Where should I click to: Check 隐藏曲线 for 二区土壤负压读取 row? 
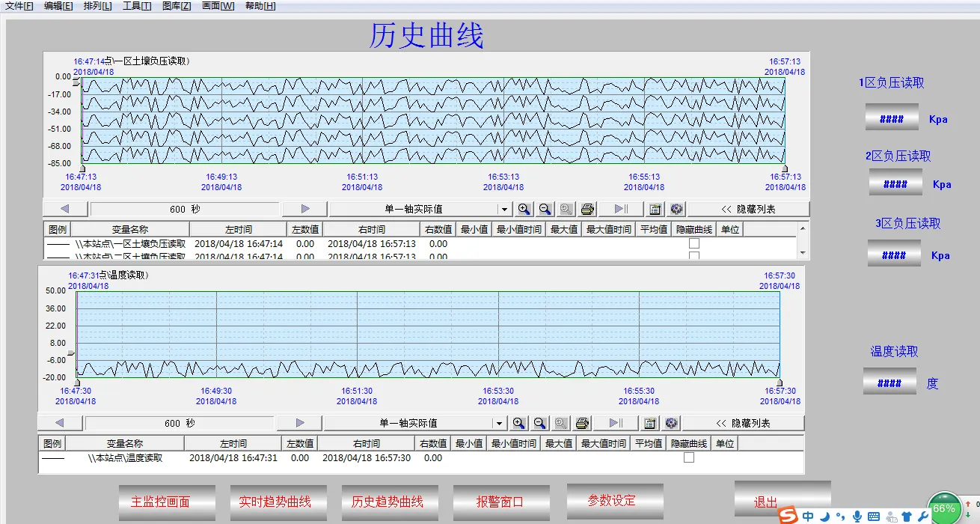(694, 256)
